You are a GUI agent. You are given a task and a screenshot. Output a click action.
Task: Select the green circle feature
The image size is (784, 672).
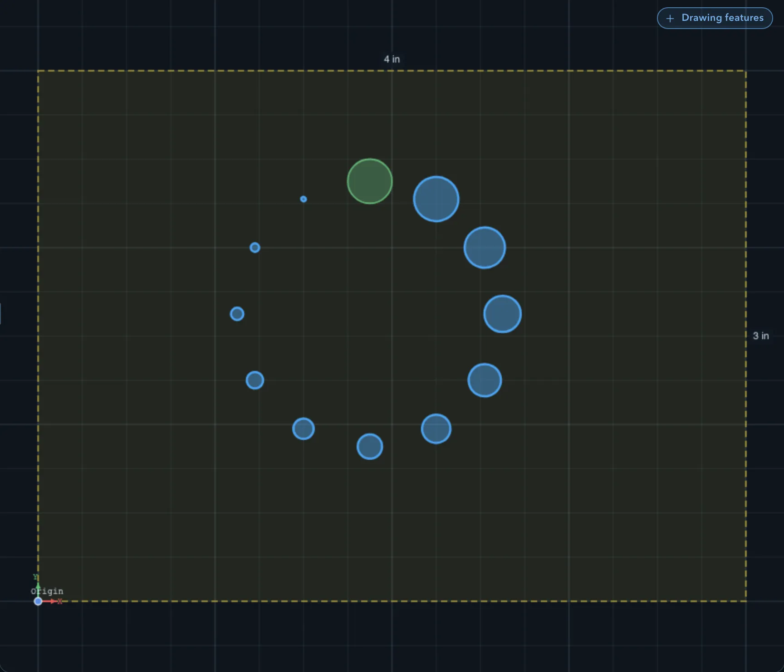370,181
